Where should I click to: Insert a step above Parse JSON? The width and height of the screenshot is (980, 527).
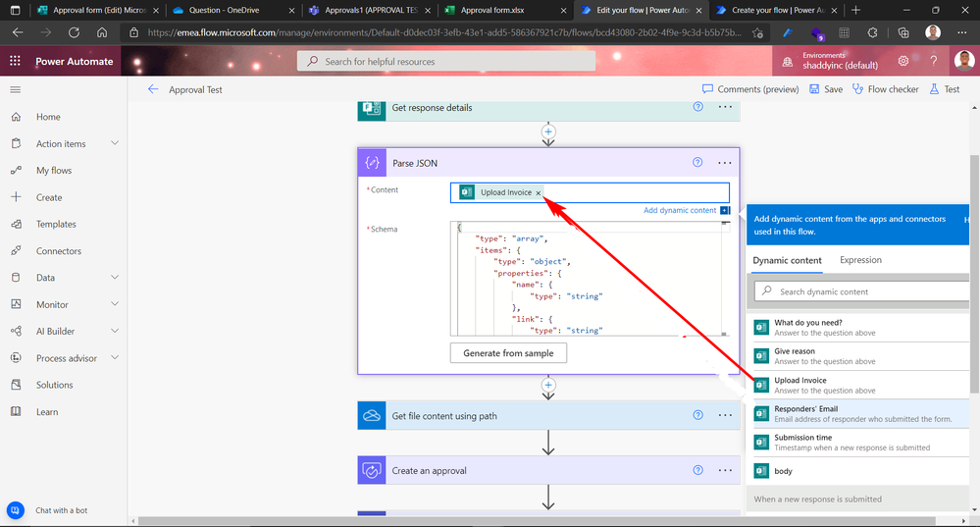(x=548, y=132)
